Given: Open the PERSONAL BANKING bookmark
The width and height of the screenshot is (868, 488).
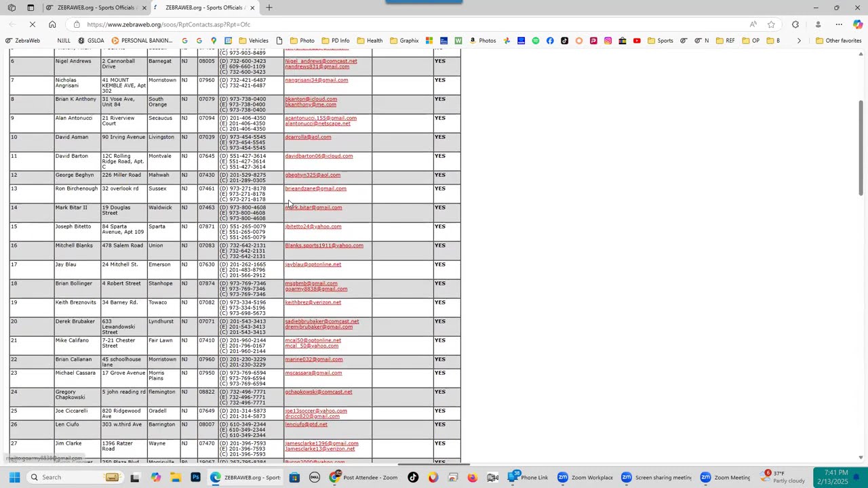Looking at the screenshot, I should (x=142, y=41).
